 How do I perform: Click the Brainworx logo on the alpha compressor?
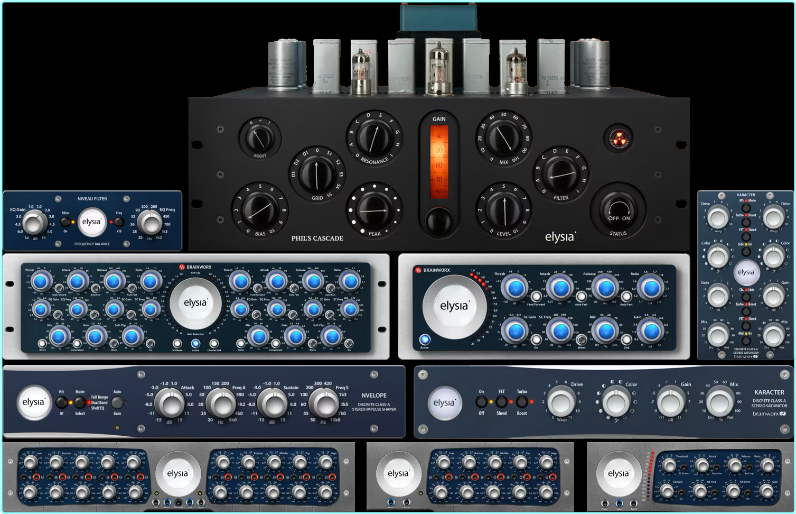(x=195, y=266)
